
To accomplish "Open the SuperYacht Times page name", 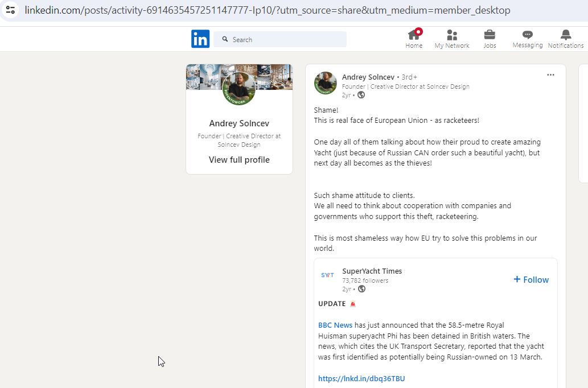I will click(372, 271).
